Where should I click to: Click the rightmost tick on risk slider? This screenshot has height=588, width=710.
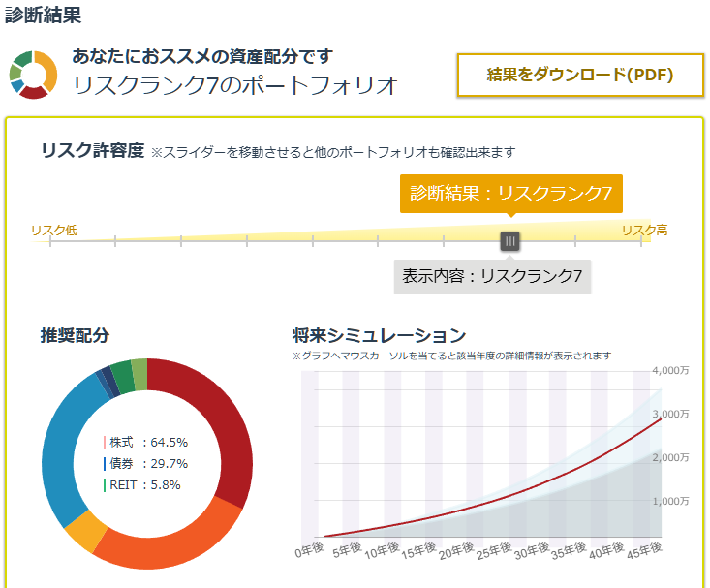(640, 241)
